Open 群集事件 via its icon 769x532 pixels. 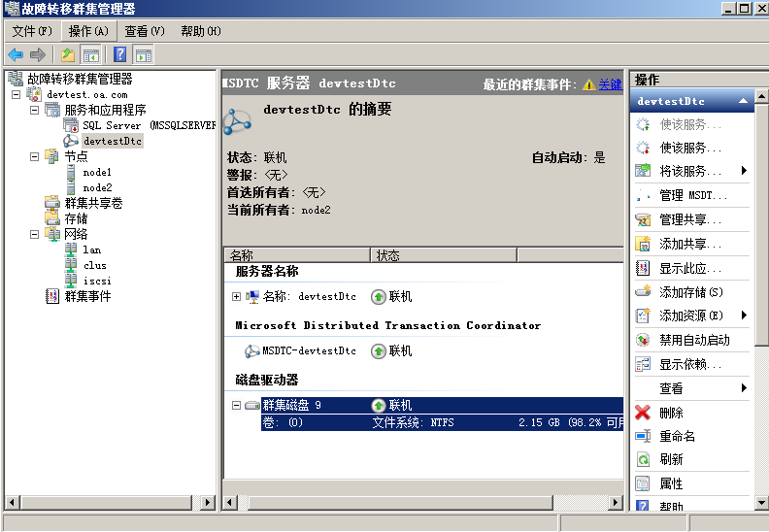[52, 296]
